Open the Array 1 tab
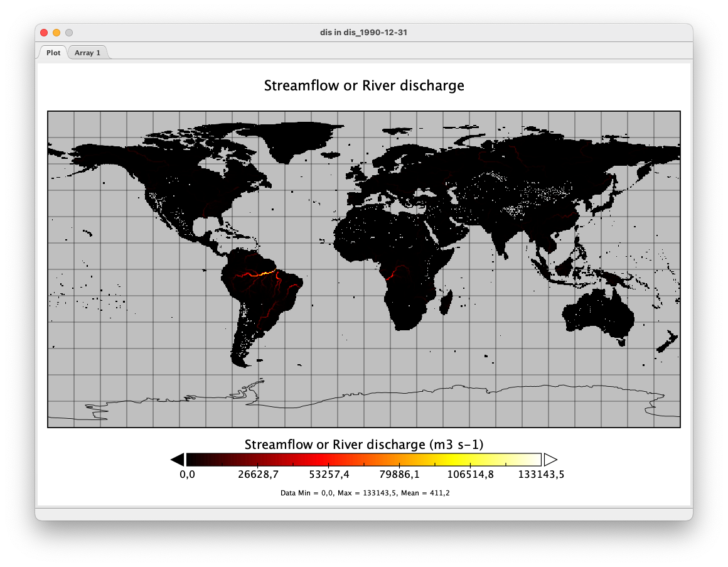This screenshot has width=728, height=567. tap(87, 53)
